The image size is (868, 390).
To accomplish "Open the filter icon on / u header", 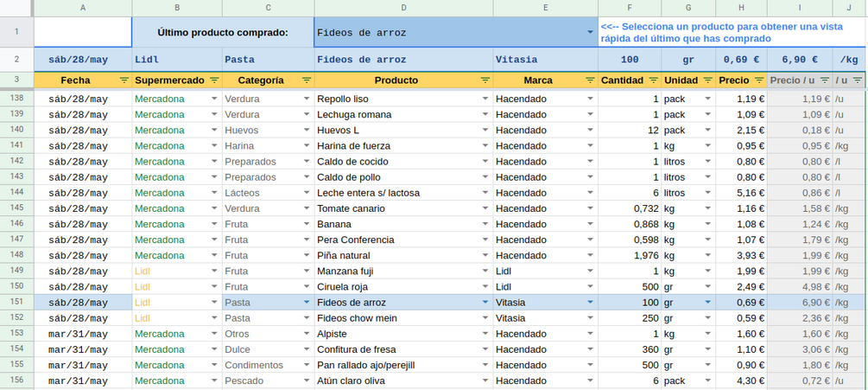I will point(858,80).
